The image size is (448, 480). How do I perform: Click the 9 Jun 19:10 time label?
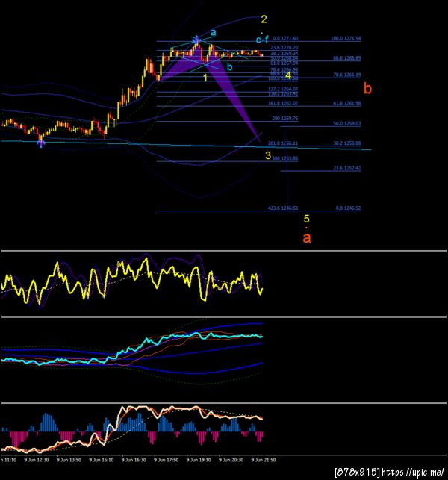pos(199,460)
